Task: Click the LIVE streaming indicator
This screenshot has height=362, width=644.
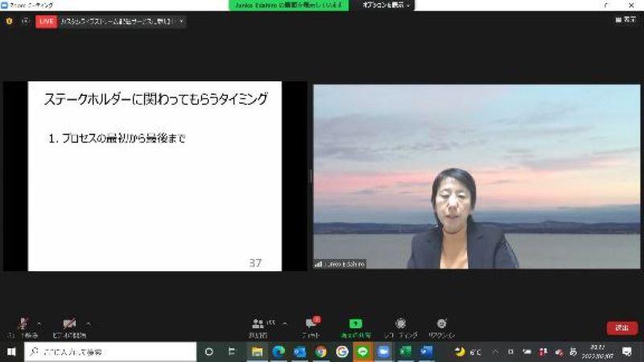Action: 46,22
